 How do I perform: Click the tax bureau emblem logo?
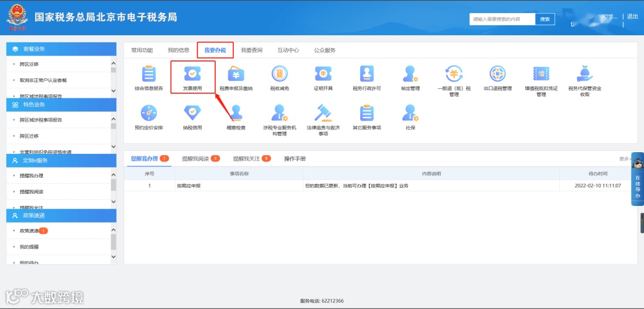(x=17, y=17)
